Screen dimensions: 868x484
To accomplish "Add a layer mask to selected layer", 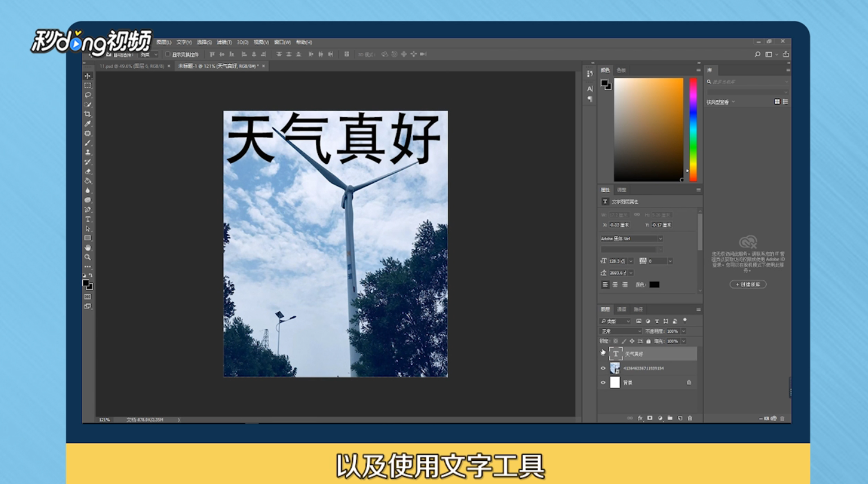I will pyautogui.click(x=650, y=418).
